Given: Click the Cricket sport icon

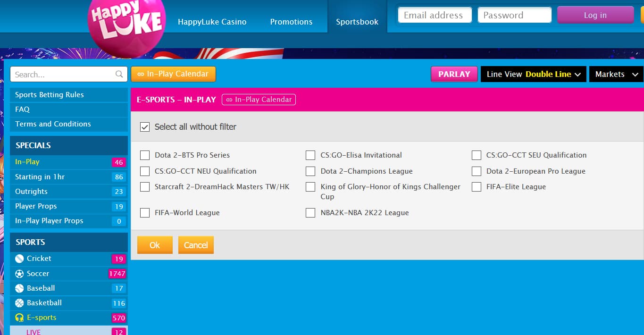Looking at the screenshot, I should point(19,259).
